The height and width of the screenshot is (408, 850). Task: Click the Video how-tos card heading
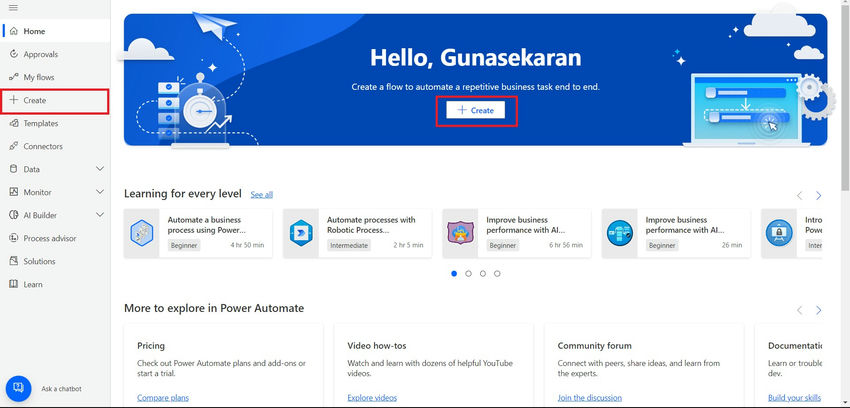(377, 346)
